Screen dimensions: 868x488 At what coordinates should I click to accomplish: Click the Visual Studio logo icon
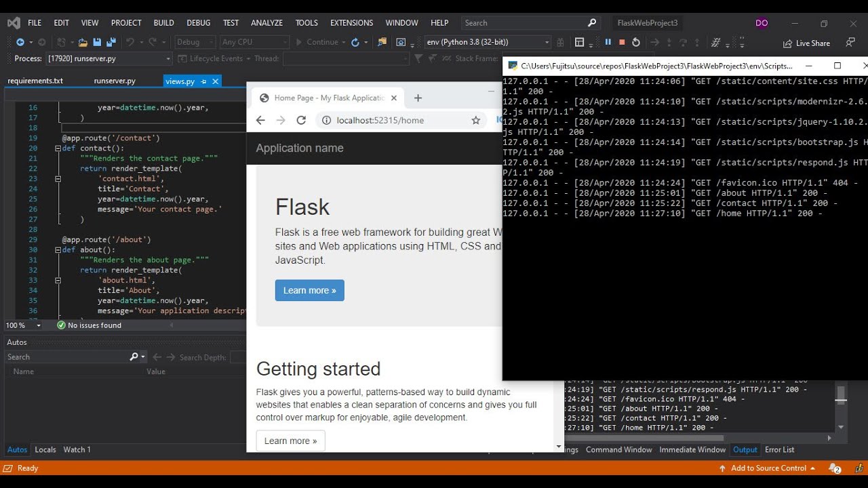14,22
